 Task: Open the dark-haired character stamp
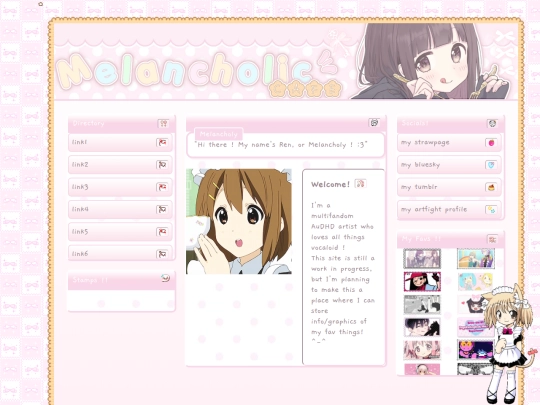tap(422, 327)
